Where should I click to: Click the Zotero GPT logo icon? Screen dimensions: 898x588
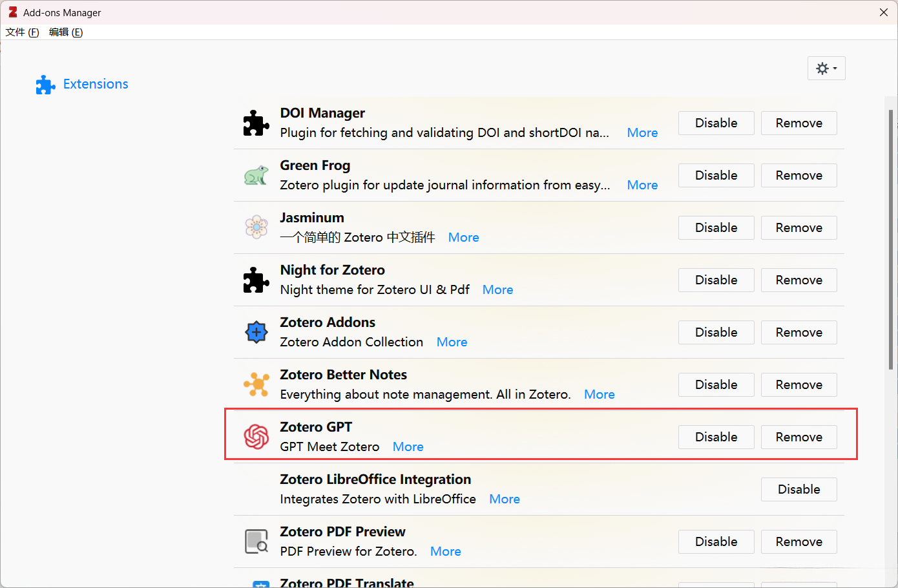pos(256,437)
